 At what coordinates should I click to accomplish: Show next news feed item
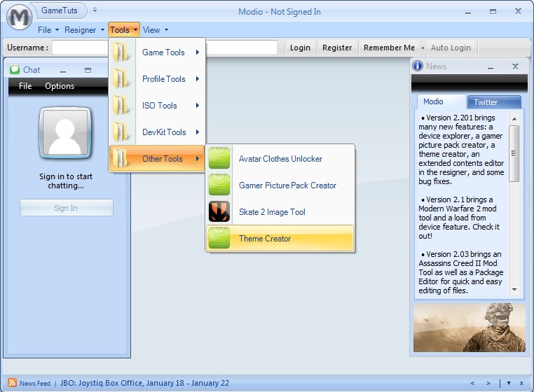click(x=488, y=383)
